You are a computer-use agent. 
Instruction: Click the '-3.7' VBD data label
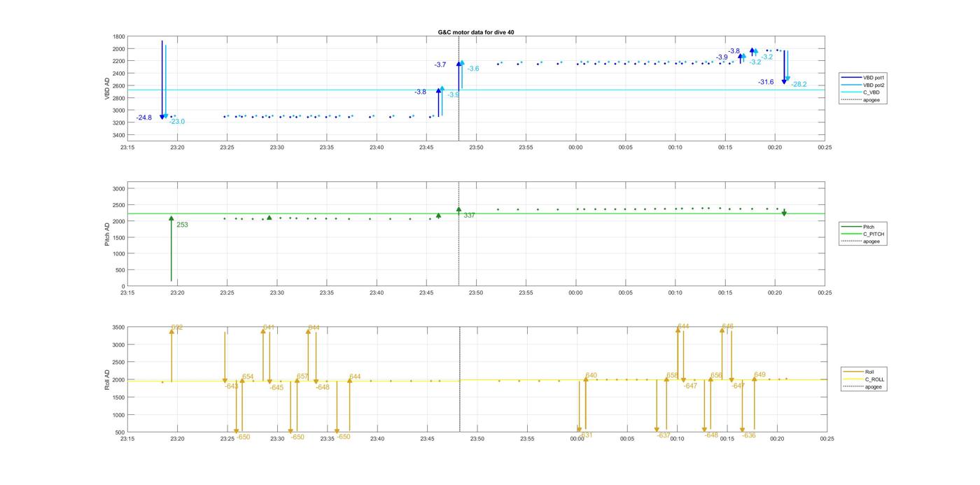(440, 64)
